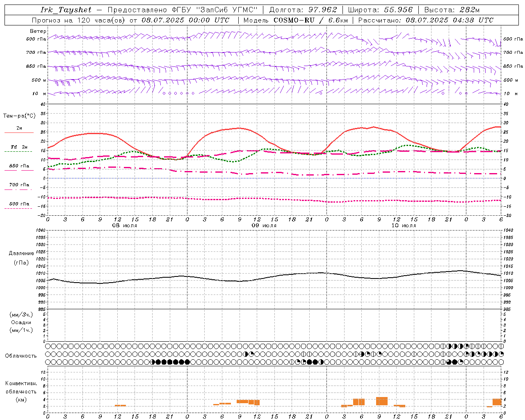Image resolution: width=525 pixels, height=420 pixels.
Task: Click the dotted 500 гПа temperature legend line
Action: coord(18,208)
